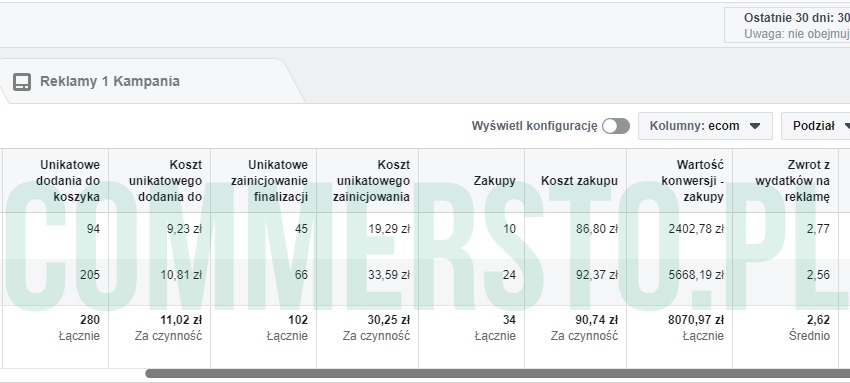Viewport: 850px width, 383px height.
Task: Select the cell with value 2402,78 zł
Action: point(679,236)
